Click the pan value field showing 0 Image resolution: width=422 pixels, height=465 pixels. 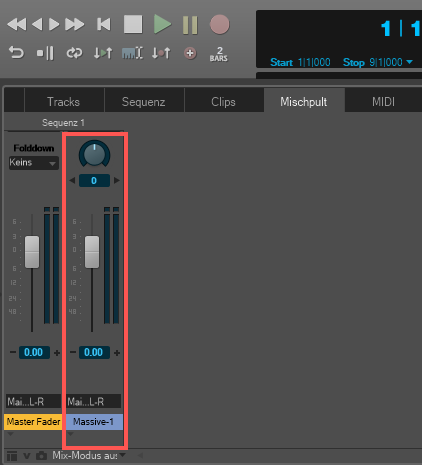pyautogui.click(x=94, y=181)
